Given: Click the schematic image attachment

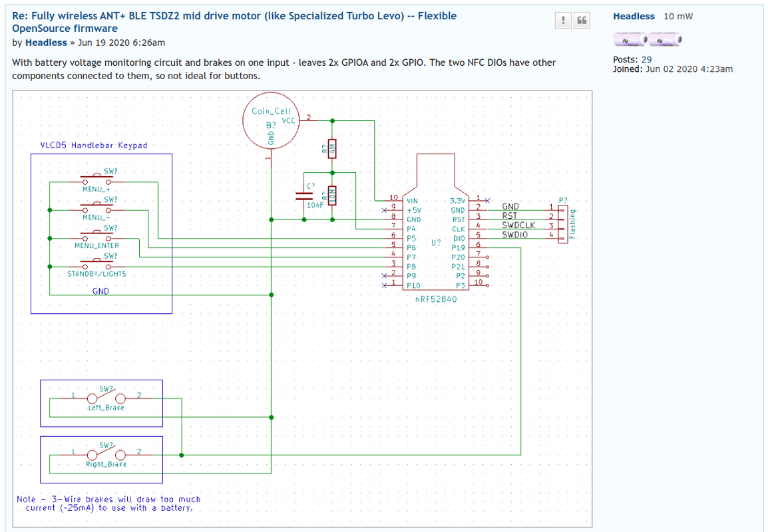Looking at the screenshot, I should (302, 309).
